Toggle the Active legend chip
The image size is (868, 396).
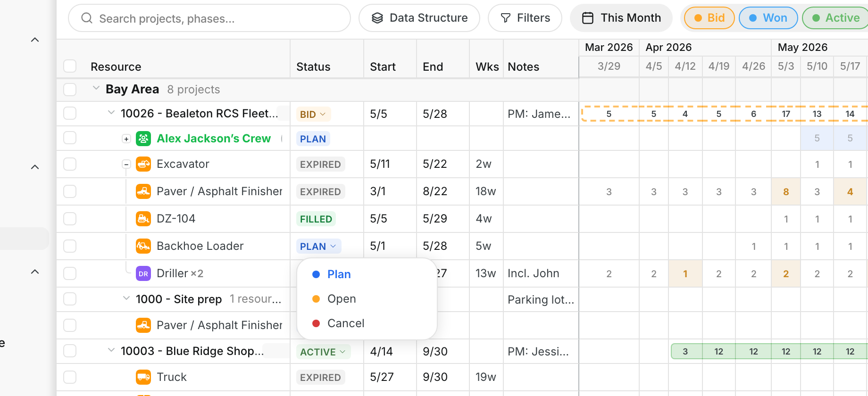(x=836, y=18)
